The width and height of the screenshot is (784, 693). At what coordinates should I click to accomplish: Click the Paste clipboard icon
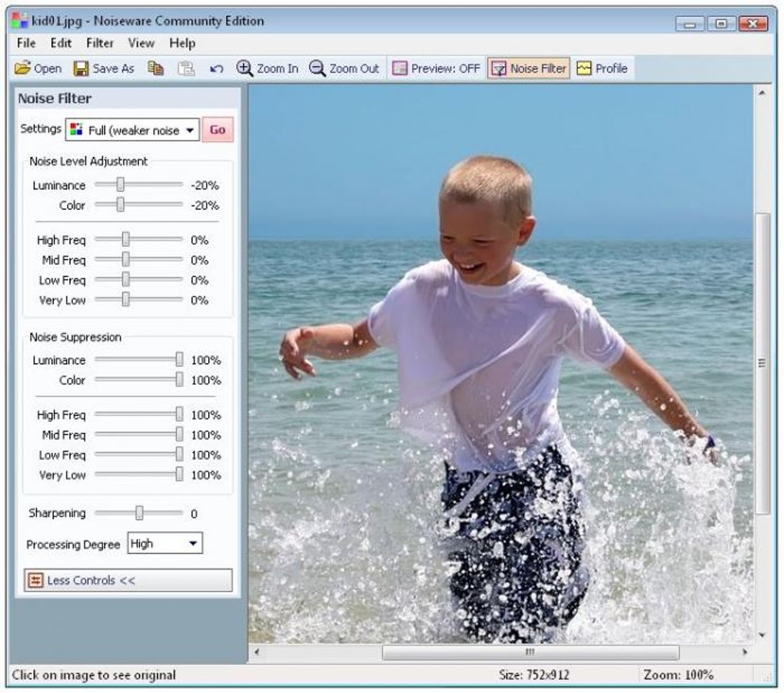(186, 68)
